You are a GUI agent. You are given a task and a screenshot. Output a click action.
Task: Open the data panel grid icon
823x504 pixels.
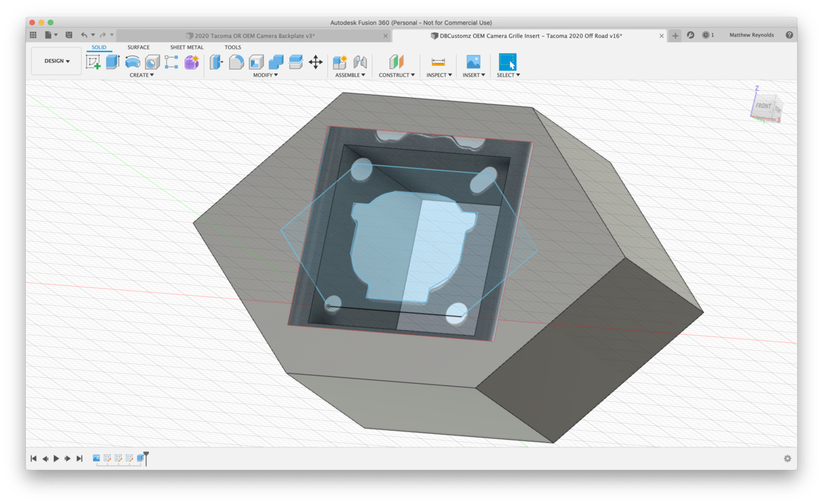(33, 35)
